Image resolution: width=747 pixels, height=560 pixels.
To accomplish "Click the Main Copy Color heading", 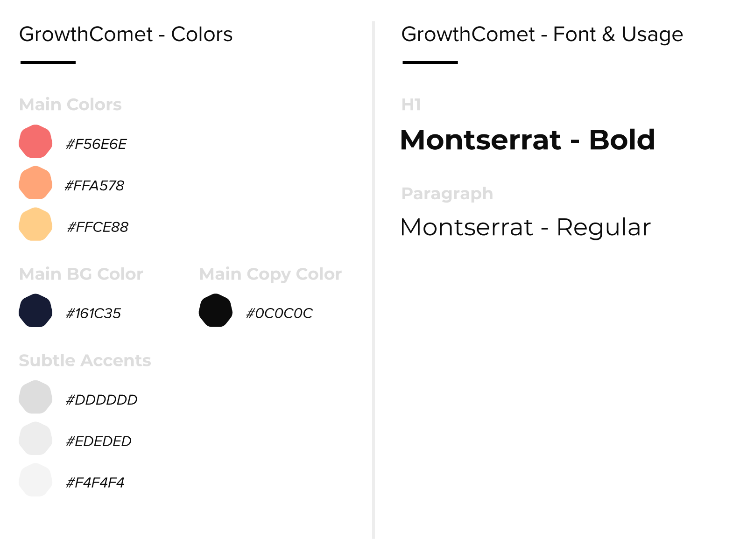I will [x=270, y=274].
